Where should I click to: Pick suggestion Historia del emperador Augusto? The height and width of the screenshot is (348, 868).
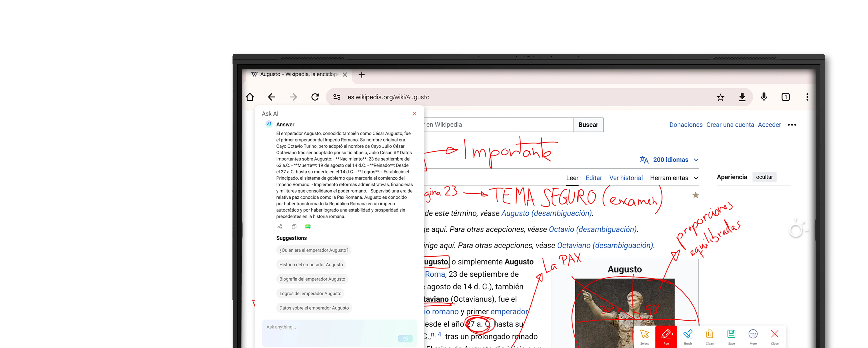(x=311, y=265)
